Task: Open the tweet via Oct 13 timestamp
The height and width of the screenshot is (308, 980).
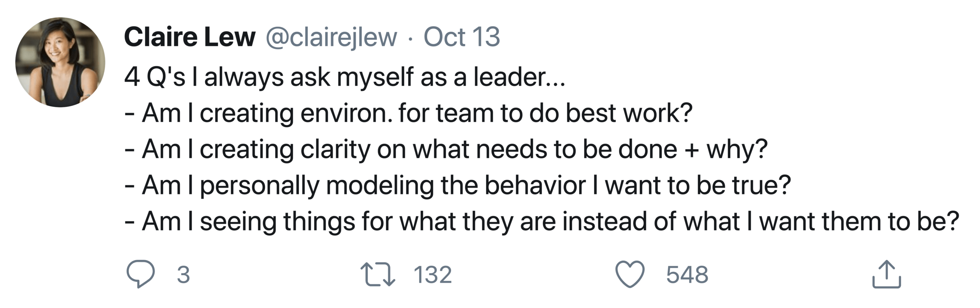Action: point(462,37)
